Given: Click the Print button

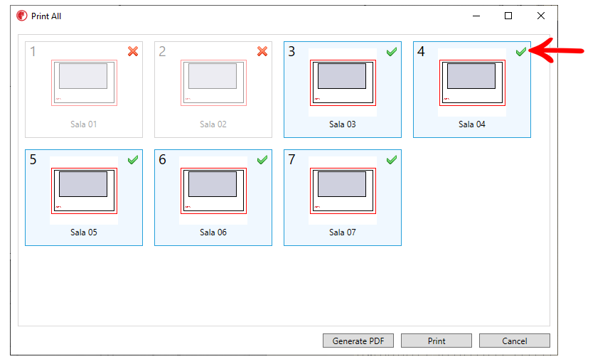Looking at the screenshot, I should point(437,341).
